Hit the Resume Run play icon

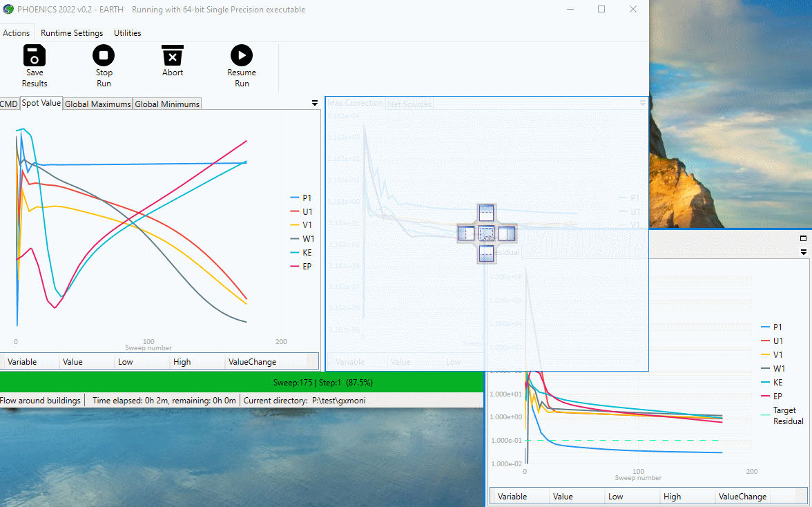tap(242, 55)
